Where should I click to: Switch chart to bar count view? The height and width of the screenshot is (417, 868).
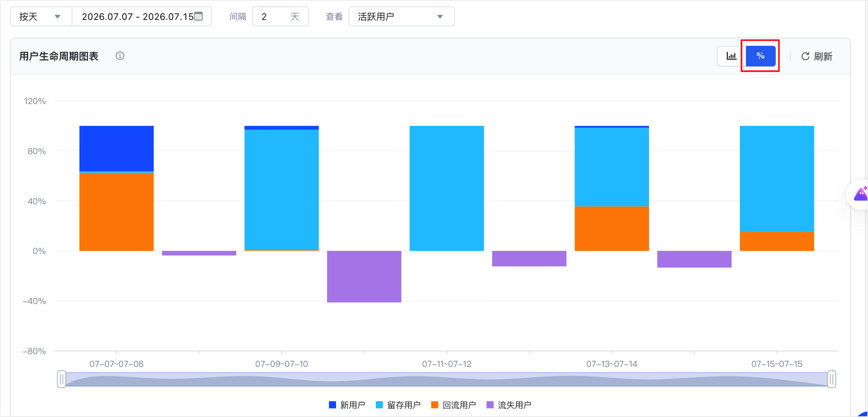[x=731, y=56]
